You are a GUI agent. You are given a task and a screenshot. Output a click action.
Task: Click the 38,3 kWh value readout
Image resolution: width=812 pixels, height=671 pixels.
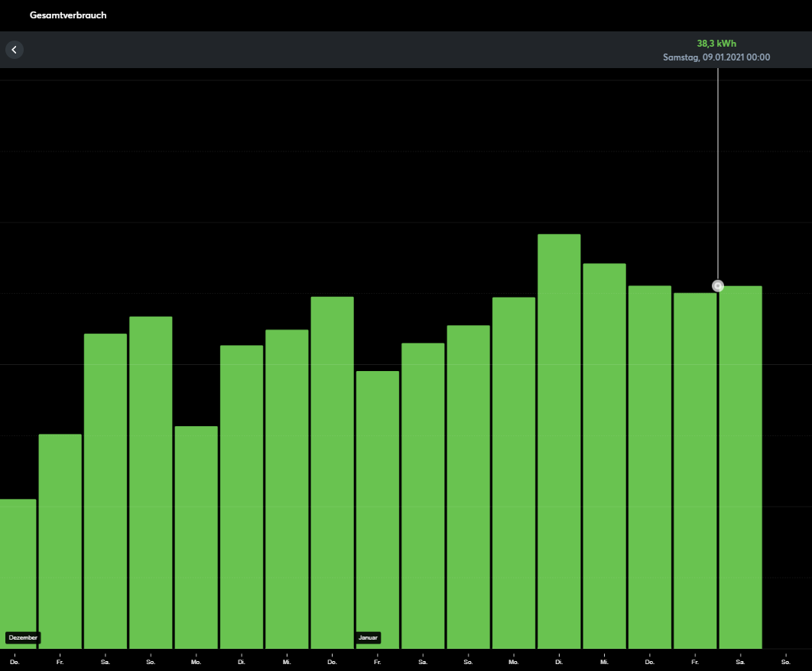pos(716,44)
